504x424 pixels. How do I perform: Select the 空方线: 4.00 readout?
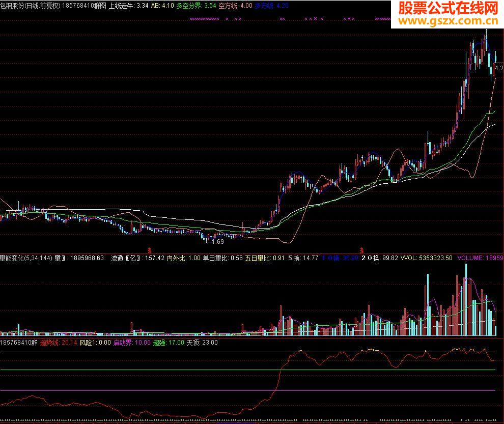pos(235,6)
